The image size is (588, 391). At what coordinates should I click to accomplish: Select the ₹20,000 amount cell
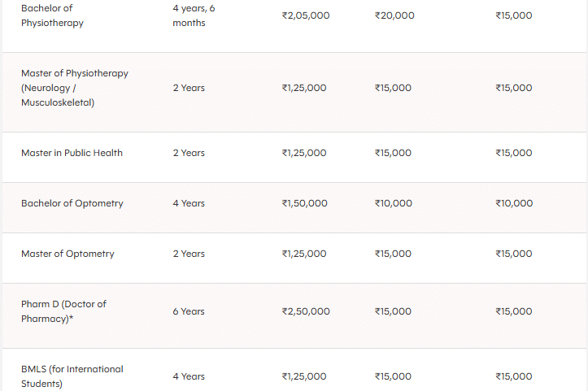tap(394, 15)
